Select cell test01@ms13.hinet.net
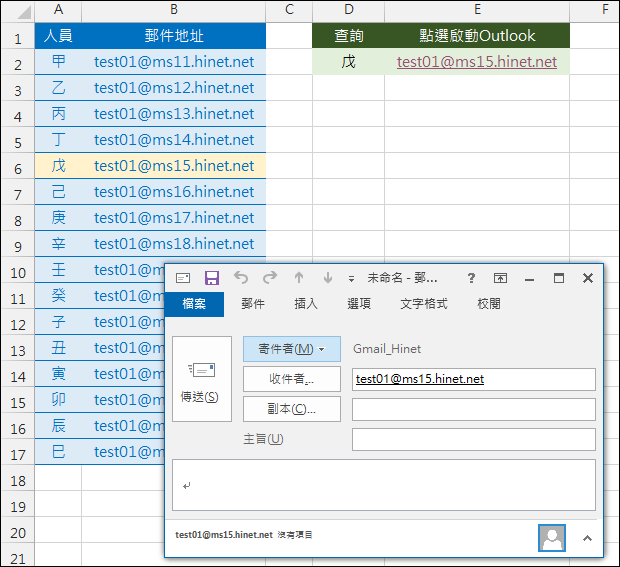 (x=174, y=114)
